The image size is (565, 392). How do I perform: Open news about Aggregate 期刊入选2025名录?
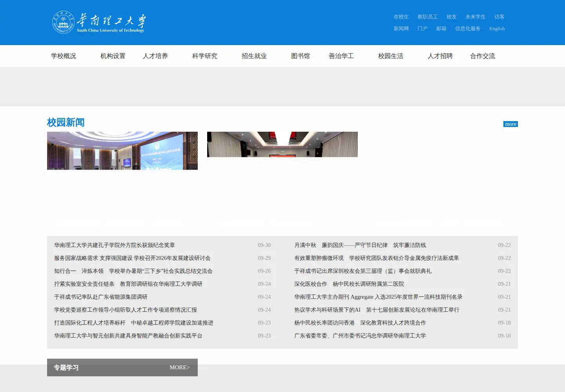pos(378,297)
